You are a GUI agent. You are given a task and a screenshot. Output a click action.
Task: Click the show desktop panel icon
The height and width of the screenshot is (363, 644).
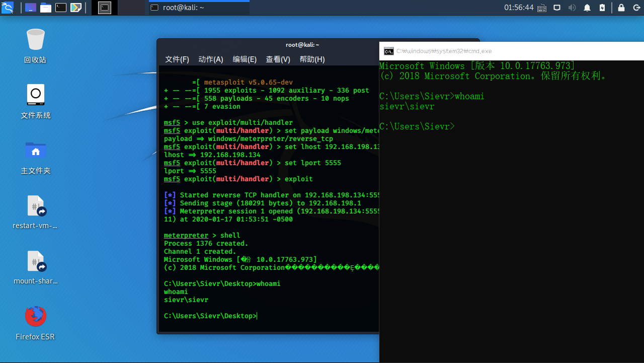tap(31, 8)
